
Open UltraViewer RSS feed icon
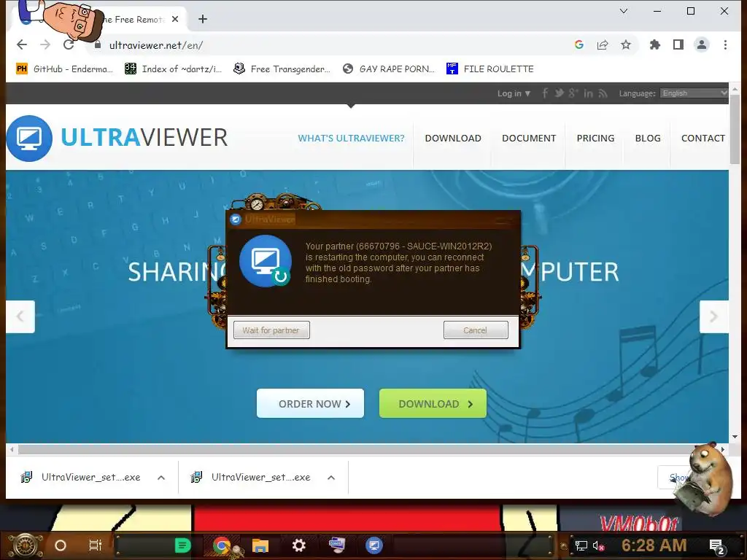pyautogui.click(x=603, y=93)
